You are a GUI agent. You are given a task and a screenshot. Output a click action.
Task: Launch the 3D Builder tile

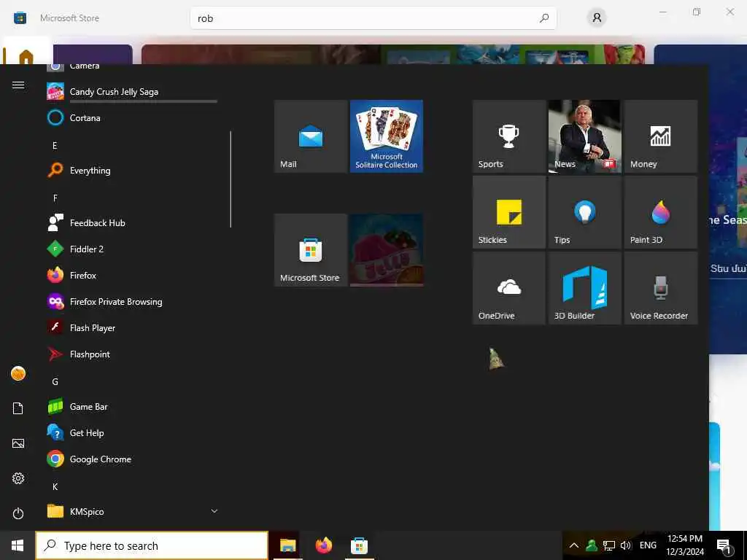584,288
